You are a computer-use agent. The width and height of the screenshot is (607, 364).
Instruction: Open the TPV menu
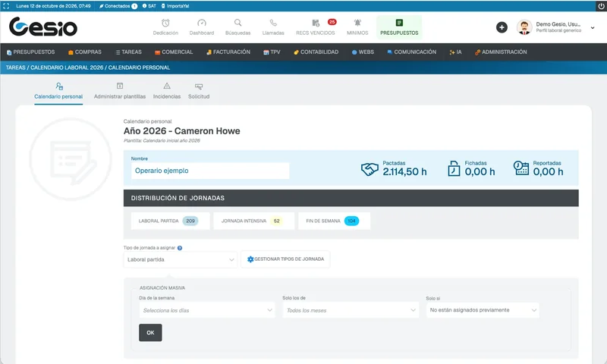tap(272, 52)
